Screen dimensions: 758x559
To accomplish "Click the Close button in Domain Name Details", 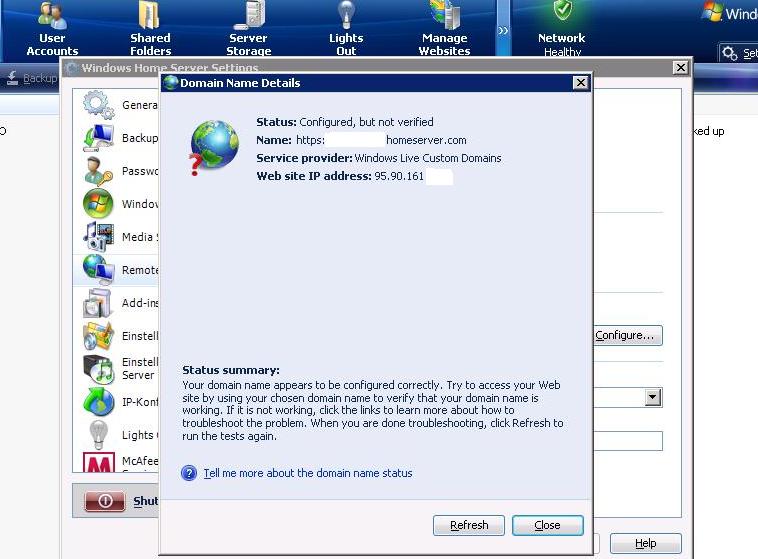I will (x=547, y=525).
